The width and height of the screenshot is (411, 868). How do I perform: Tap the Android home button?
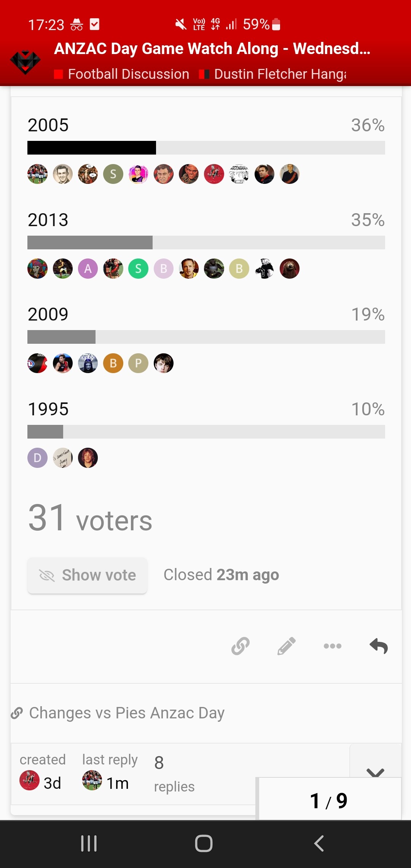click(x=204, y=844)
